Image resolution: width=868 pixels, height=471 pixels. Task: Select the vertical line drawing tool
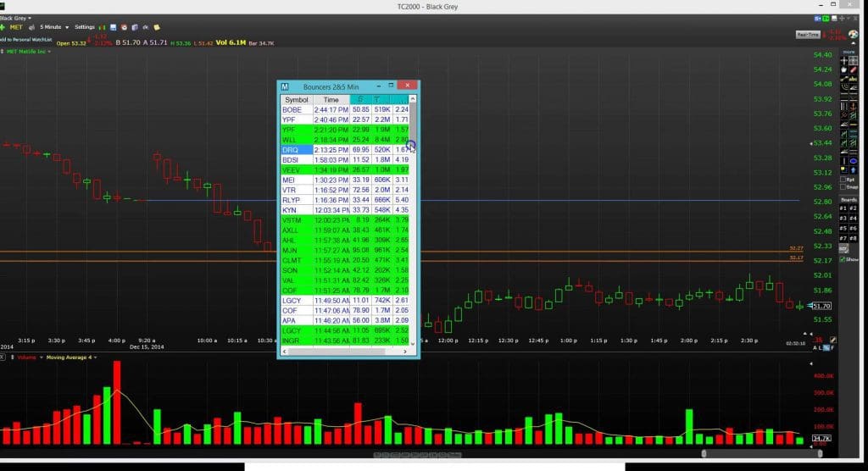(844, 160)
